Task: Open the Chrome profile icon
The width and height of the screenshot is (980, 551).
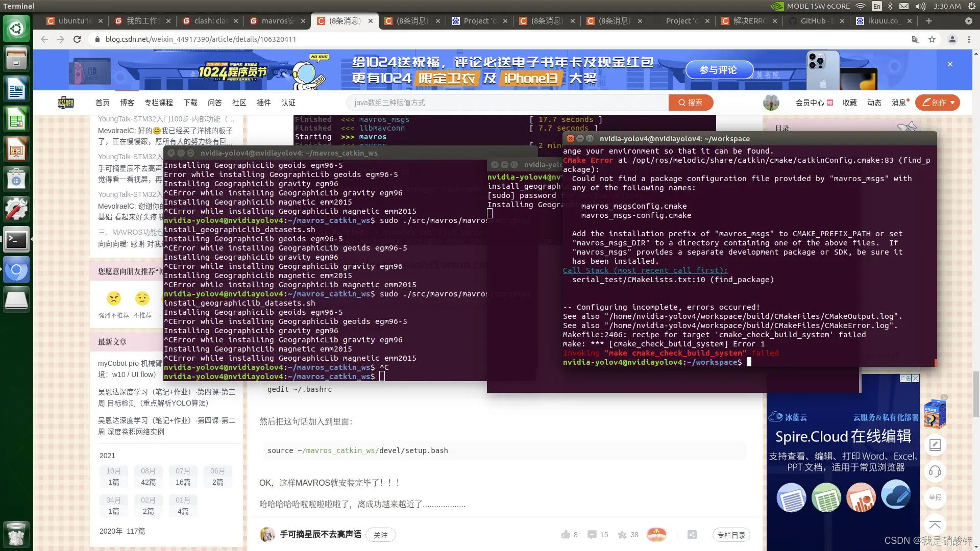Action: click(952, 39)
